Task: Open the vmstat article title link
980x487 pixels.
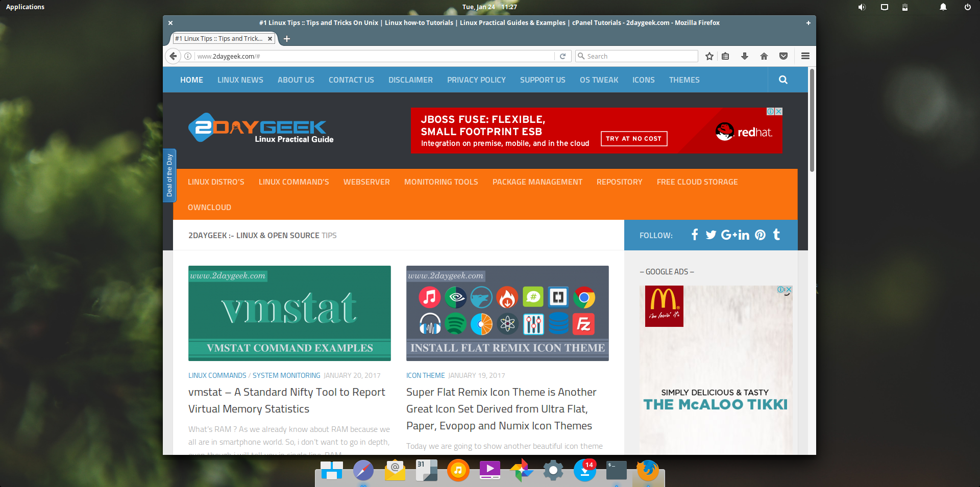Action: click(x=286, y=400)
